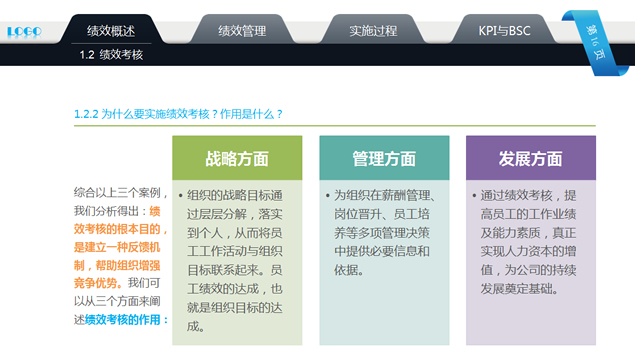Click the purple 发展方面 header

531,158
